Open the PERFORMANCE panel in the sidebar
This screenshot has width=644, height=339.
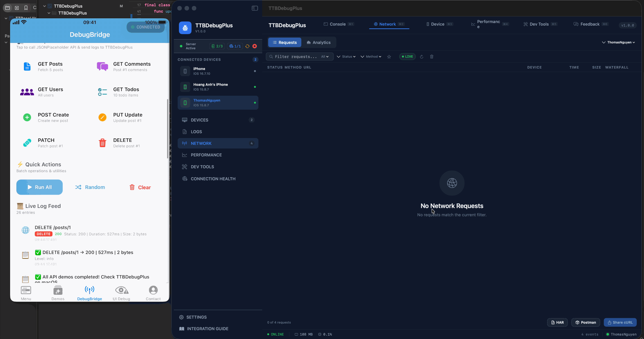pos(206,155)
